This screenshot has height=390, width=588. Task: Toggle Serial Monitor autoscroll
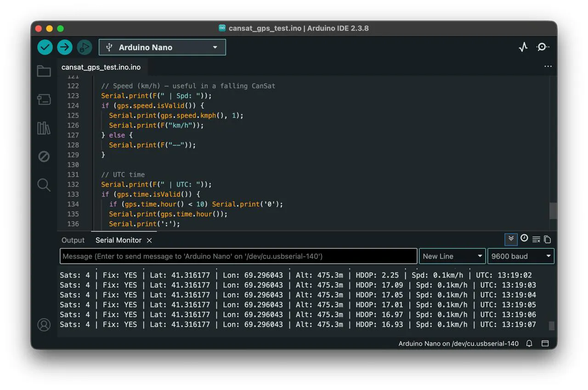point(511,239)
